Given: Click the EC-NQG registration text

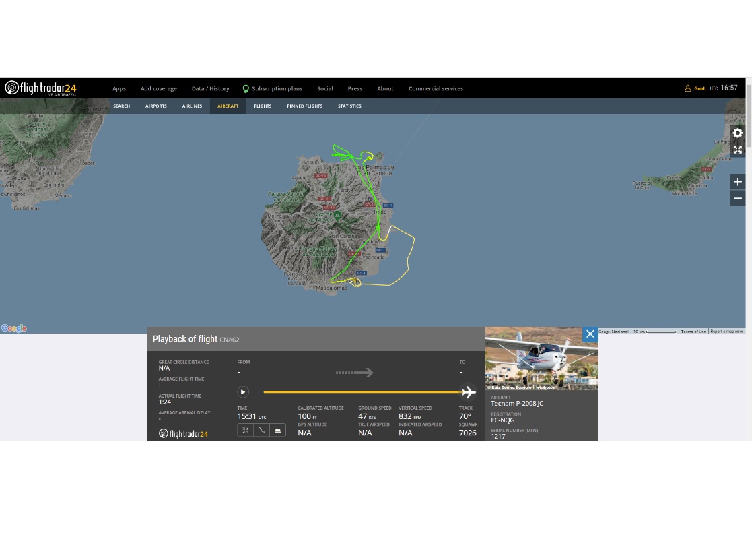Looking at the screenshot, I should [x=502, y=420].
